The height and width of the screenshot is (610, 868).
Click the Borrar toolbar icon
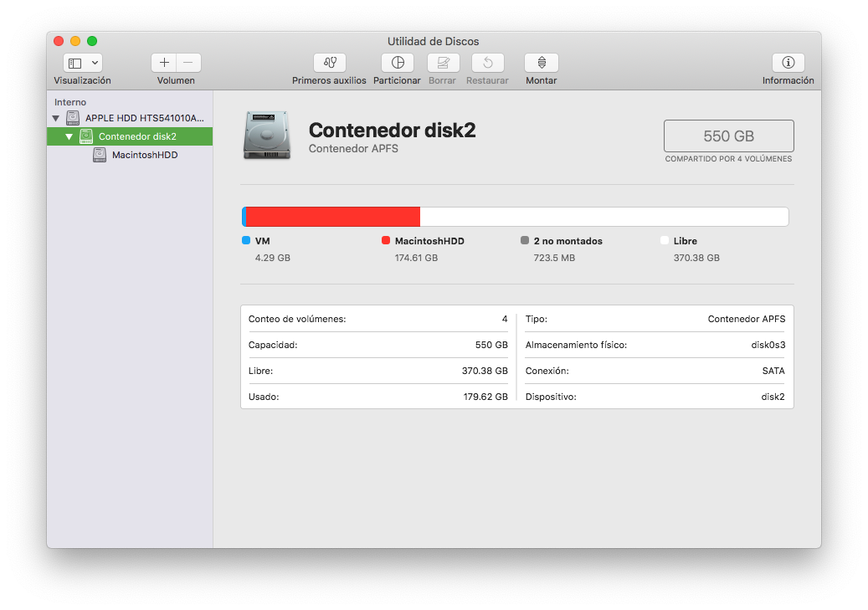443,62
